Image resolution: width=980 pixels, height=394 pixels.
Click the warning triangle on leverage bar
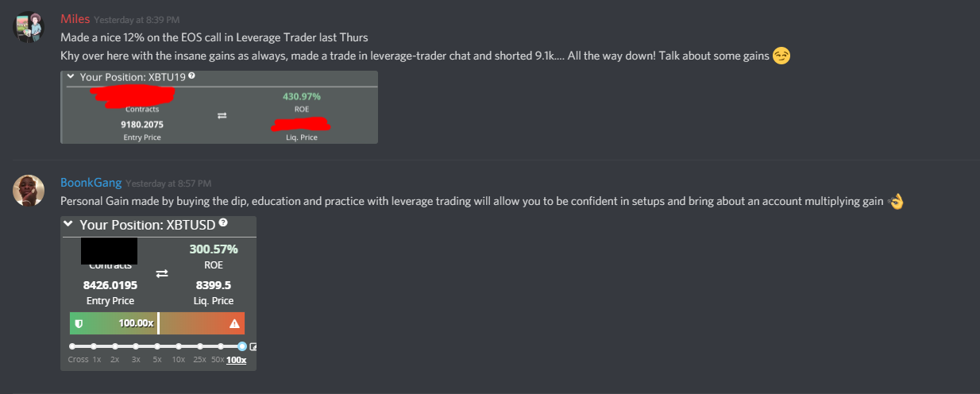pos(234,323)
